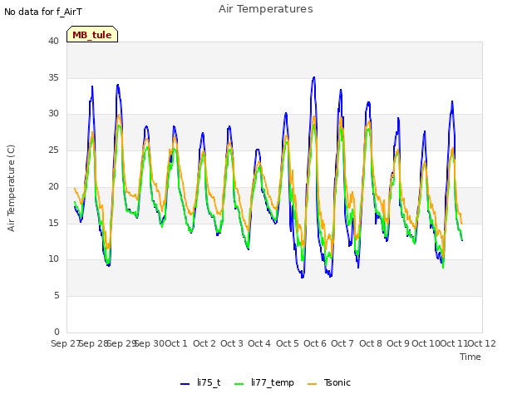Click the MB_tule site label box
Image resolution: width=532 pixels, height=399 pixels.
pyautogui.click(x=92, y=34)
